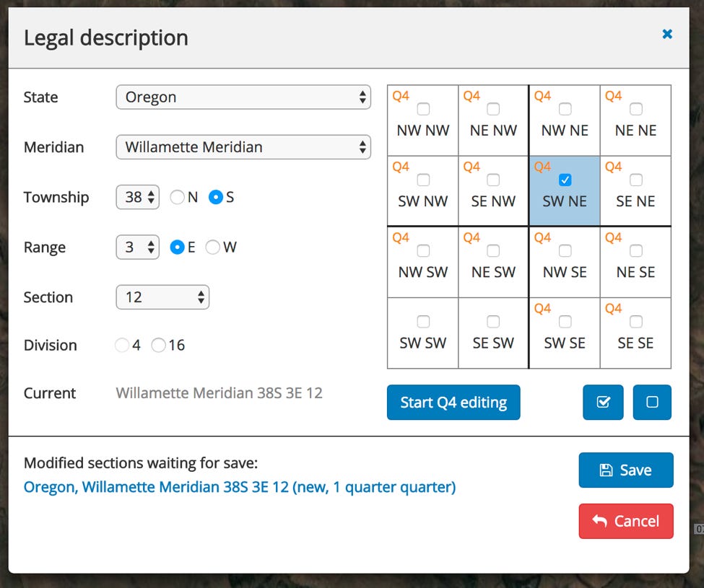This screenshot has width=704, height=588.
Task: Save the modified sections
Action: coord(626,470)
